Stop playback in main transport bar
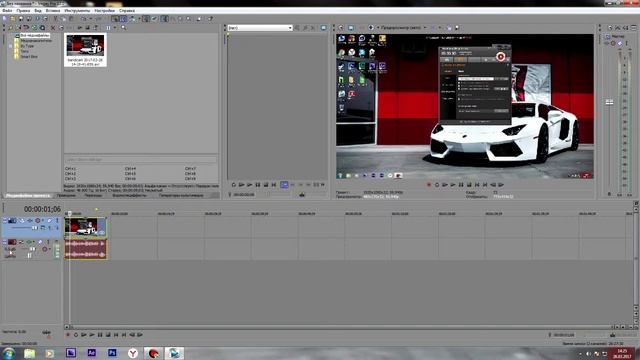 tap(108, 335)
